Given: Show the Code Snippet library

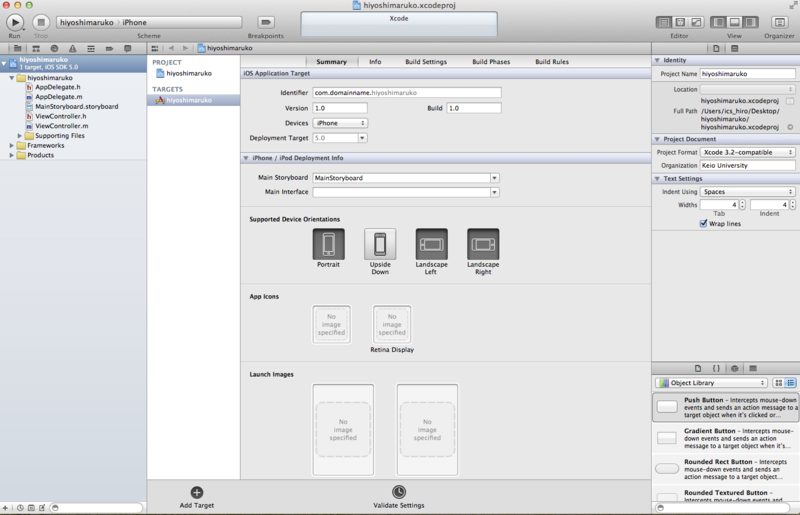Looking at the screenshot, I should coord(716,369).
